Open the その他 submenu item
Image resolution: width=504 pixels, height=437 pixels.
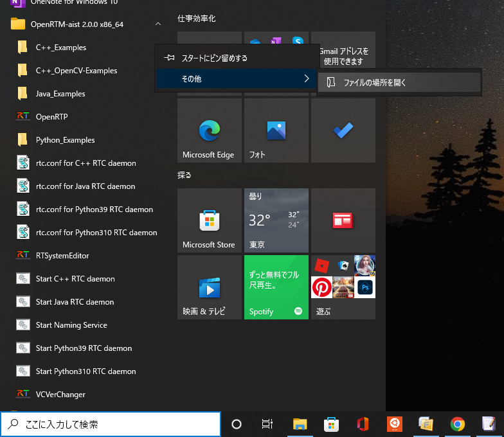click(237, 78)
